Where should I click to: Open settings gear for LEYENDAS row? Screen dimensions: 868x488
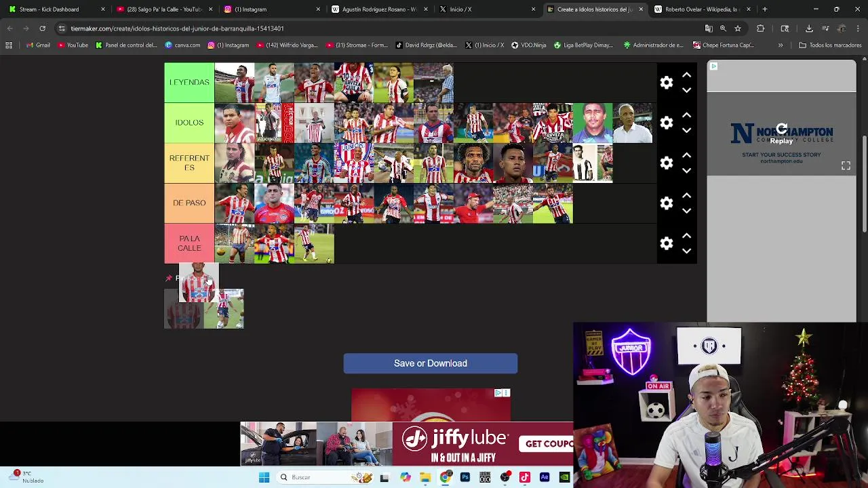667,83
